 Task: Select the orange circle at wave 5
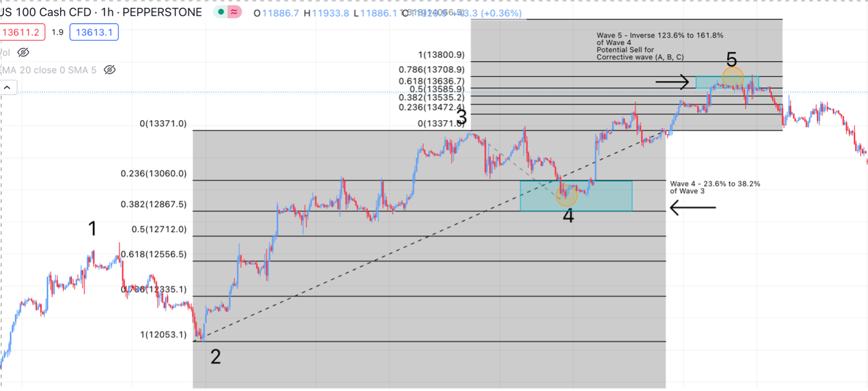tap(733, 76)
